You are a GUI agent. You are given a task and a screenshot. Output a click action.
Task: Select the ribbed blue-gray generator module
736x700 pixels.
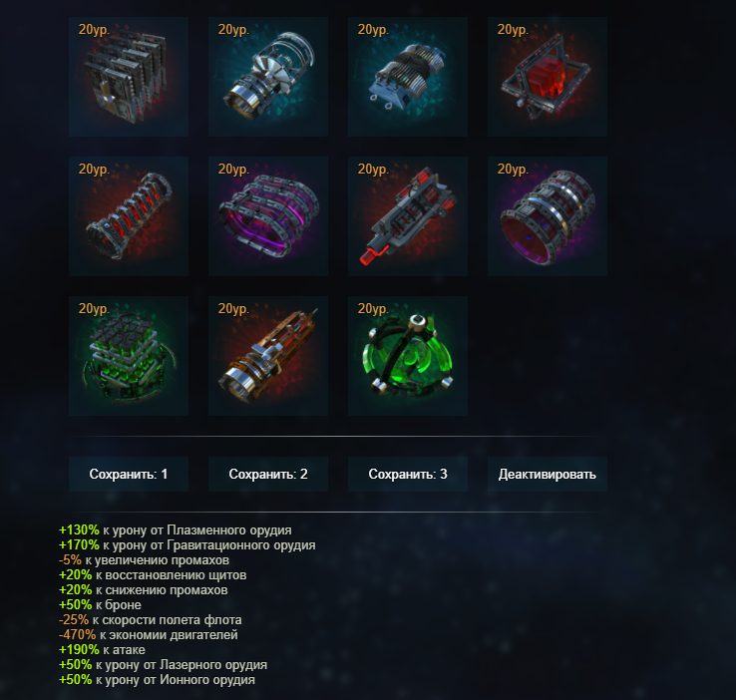pyautogui.click(x=408, y=77)
